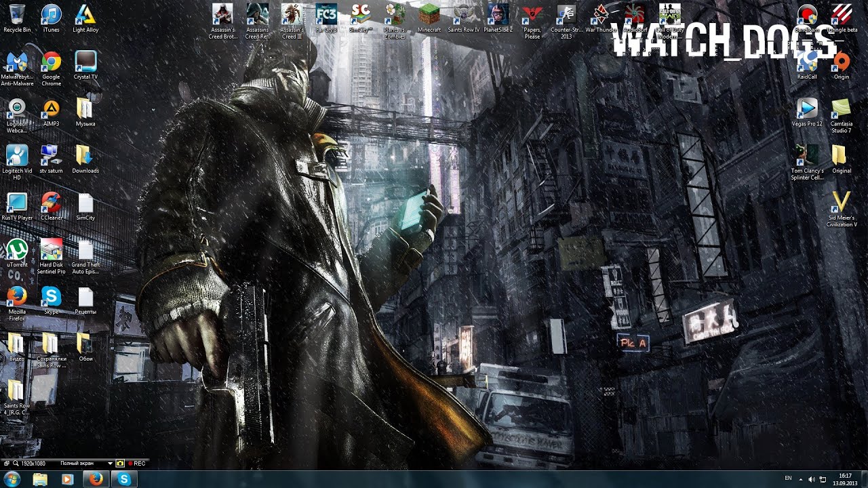
Task: Launch Minecraft from the desktop
Action: [429, 18]
